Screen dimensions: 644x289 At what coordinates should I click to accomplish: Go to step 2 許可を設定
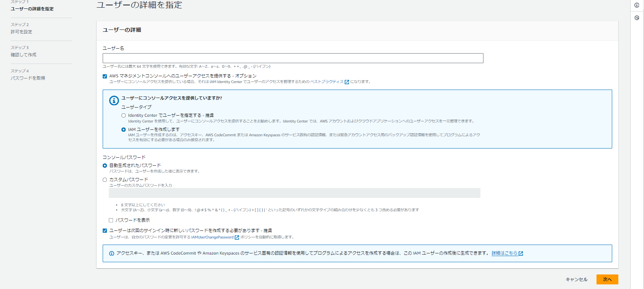click(x=21, y=32)
